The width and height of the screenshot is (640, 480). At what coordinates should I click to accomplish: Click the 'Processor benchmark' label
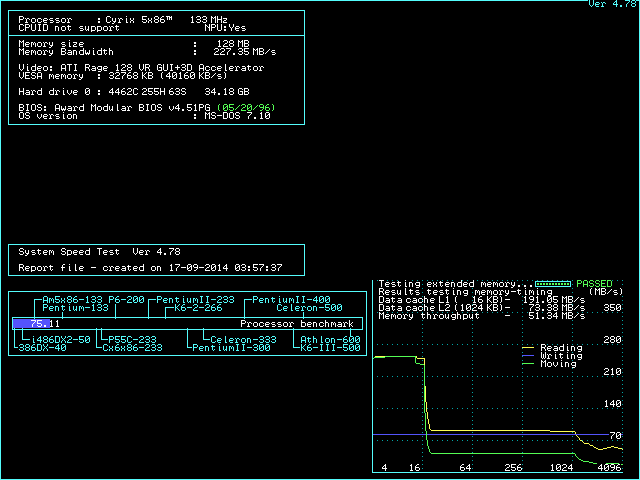tap(297, 324)
